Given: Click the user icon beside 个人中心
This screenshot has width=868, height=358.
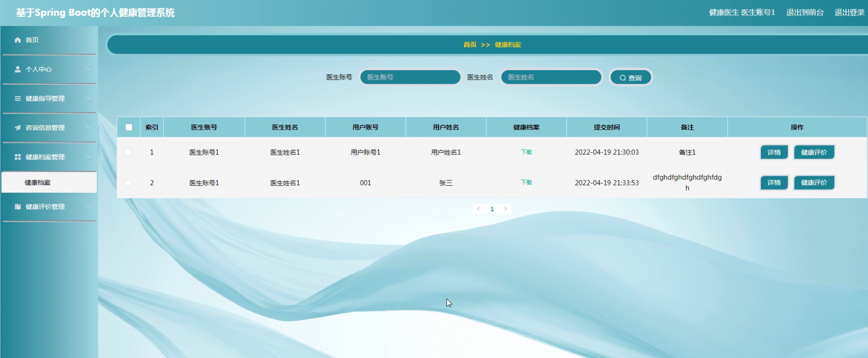Looking at the screenshot, I should coord(17,69).
